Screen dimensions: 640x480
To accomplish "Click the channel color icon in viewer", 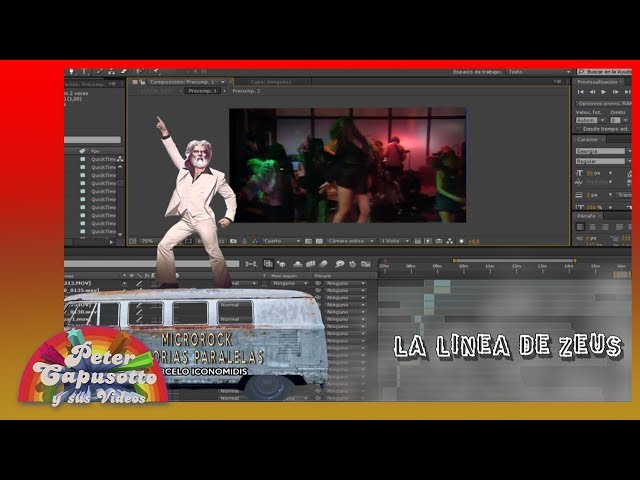I will [255, 241].
